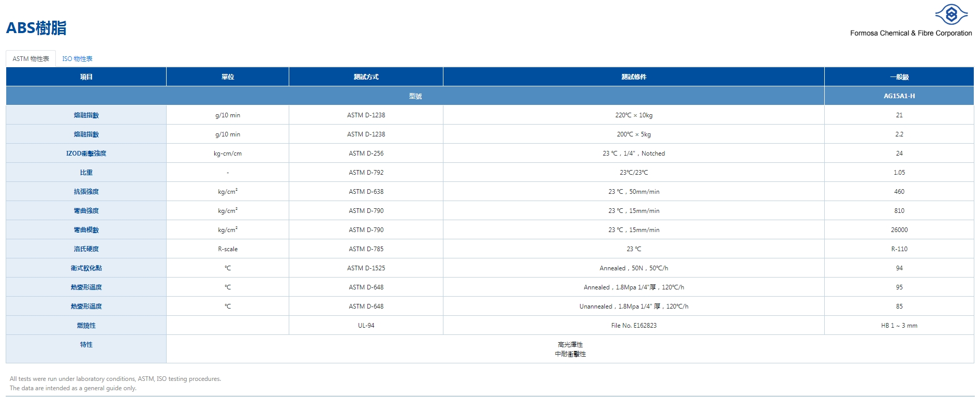Click the ABS樹脂 page heading
The width and height of the screenshot is (980, 399).
[36, 28]
